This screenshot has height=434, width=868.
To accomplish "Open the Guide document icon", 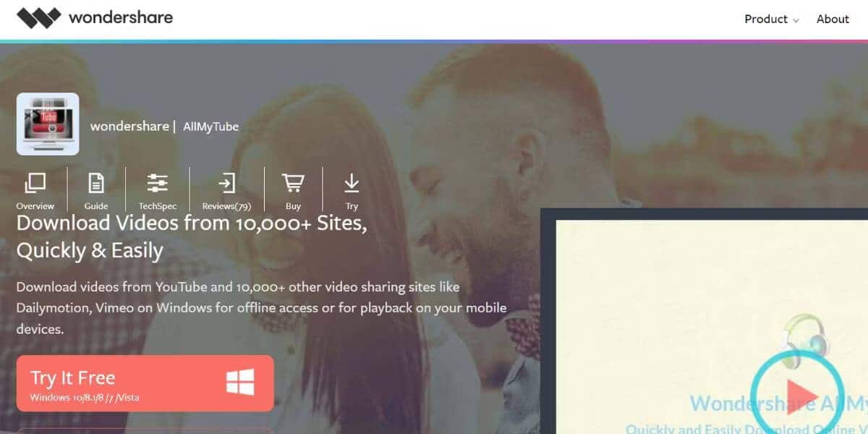I will click(96, 183).
